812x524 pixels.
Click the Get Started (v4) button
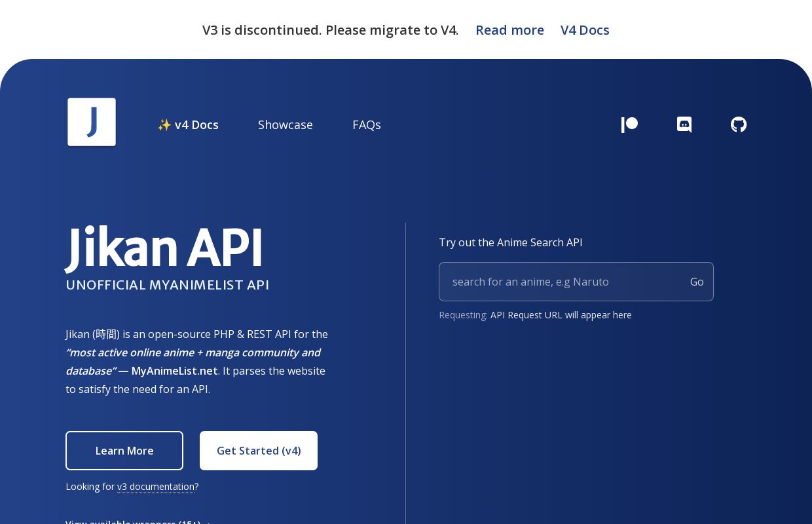[259, 451]
